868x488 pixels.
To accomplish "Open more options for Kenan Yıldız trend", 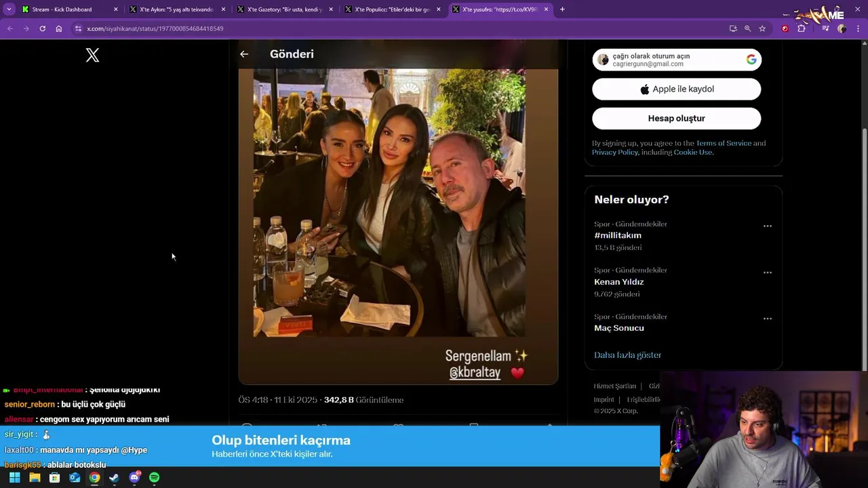I will [x=768, y=272].
